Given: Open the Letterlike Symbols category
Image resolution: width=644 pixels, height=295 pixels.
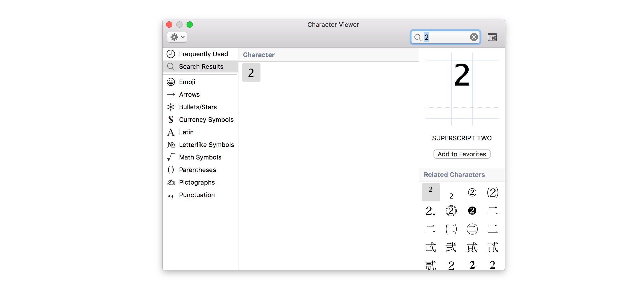Looking at the screenshot, I should click(206, 145).
